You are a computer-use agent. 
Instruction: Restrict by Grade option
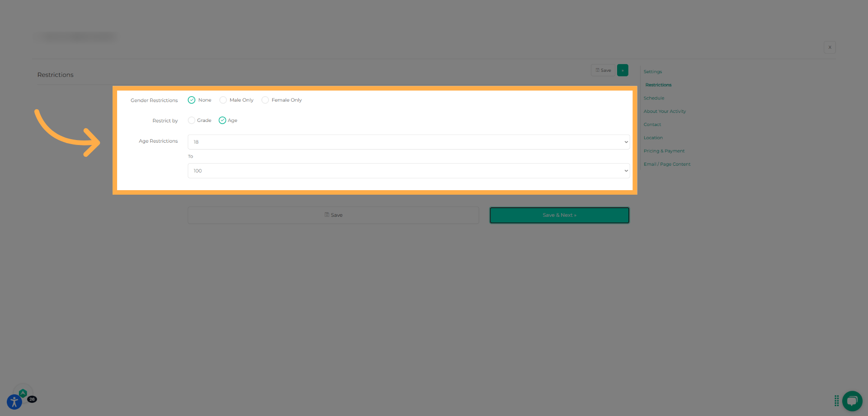click(x=192, y=121)
